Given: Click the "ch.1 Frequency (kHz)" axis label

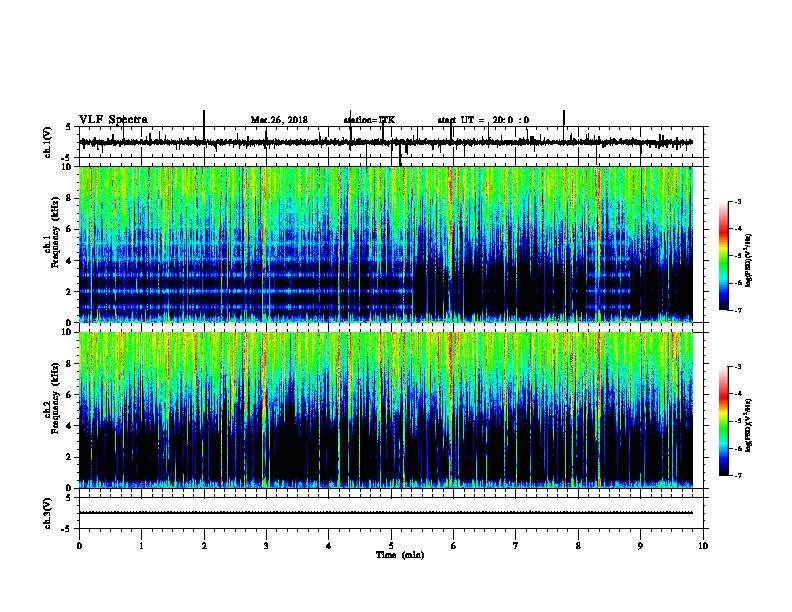Looking at the screenshot, I should coord(51,231).
